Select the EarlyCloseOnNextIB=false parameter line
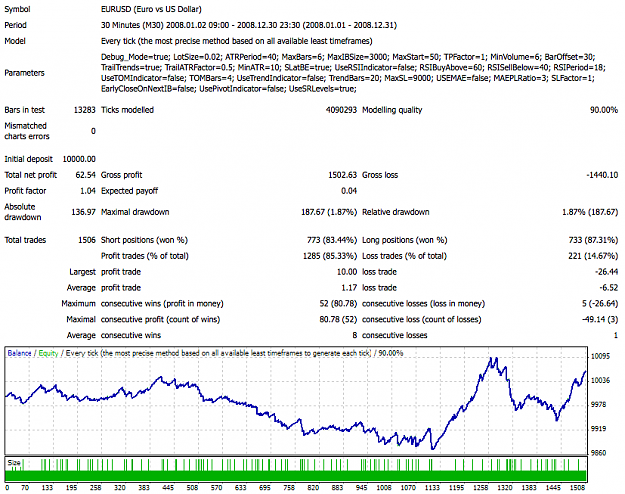Screen dimensions: 625x494 tap(229, 89)
